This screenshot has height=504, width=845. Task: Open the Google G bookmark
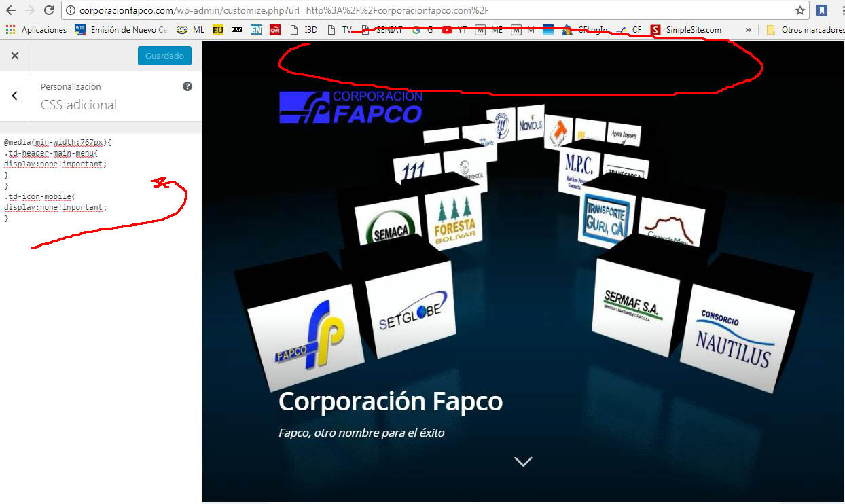click(x=422, y=30)
